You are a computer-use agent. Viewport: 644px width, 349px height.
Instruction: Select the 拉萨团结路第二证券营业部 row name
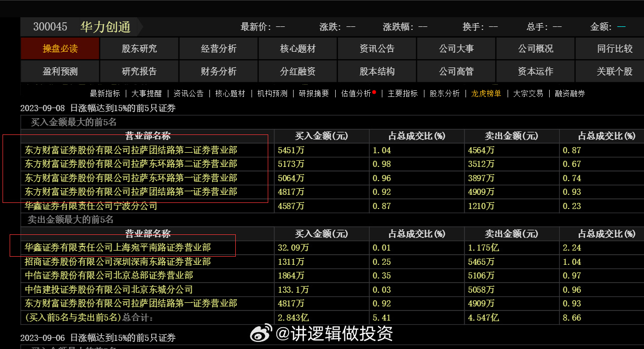[131, 150]
